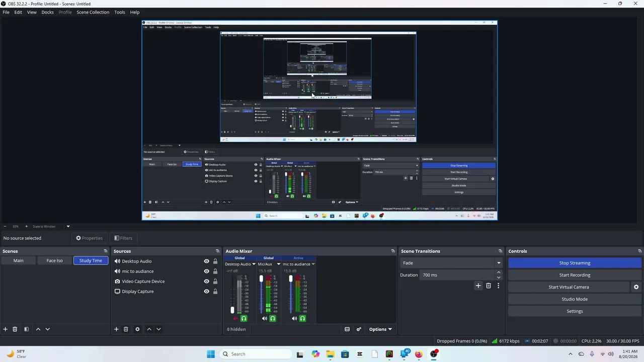Click Start Virtual Camera button
The height and width of the screenshot is (362, 644).
point(569,287)
